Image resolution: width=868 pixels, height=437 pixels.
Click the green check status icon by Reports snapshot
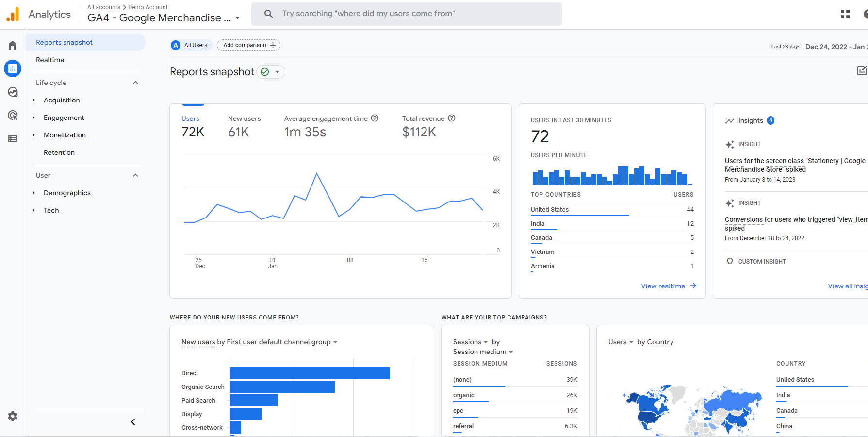(x=265, y=72)
